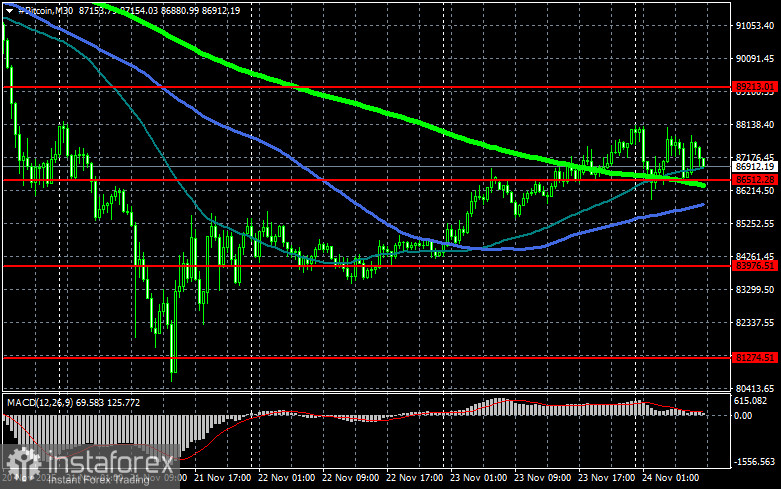
Task: Select the red 86512.28 level label
Action: pyautogui.click(x=755, y=180)
